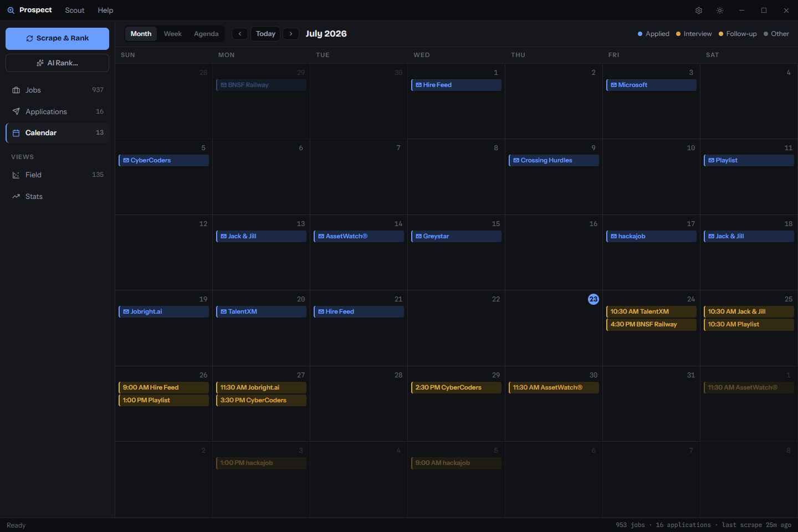
Task: Click the AI Rank... button
Action: [x=58, y=63]
